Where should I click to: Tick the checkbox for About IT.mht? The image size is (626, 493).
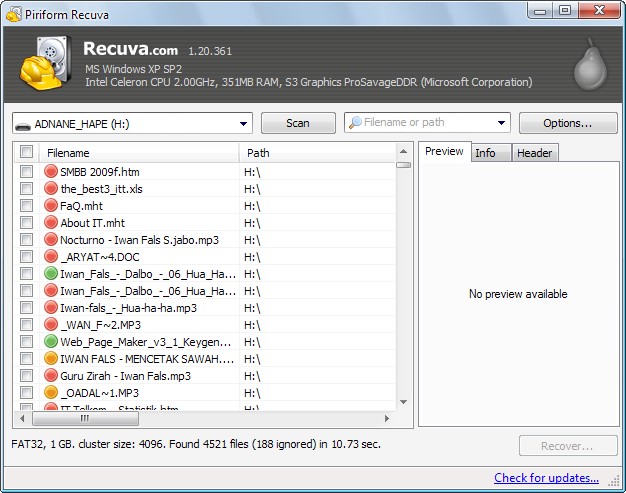(x=26, y=223)
